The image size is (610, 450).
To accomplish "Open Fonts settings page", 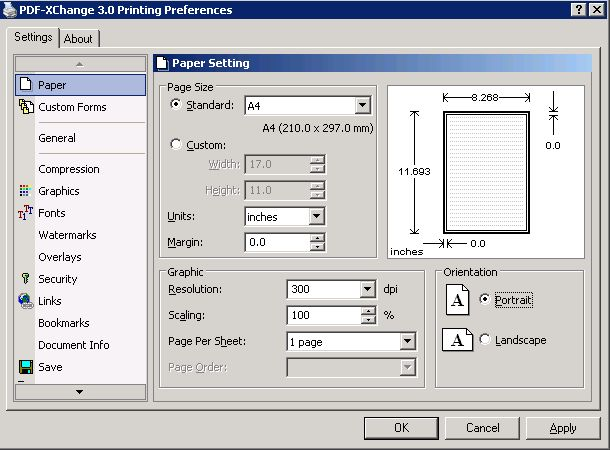I will point(52,213).
